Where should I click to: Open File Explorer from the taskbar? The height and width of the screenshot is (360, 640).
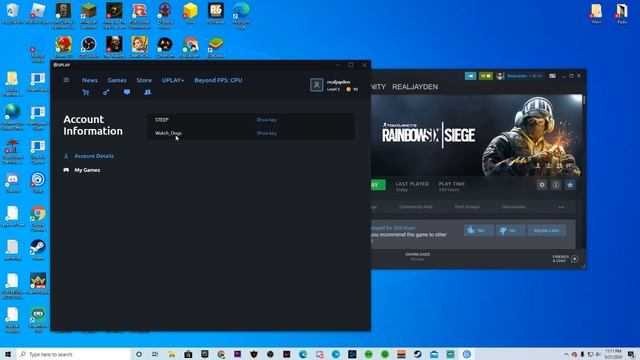(x=171, y=354)
